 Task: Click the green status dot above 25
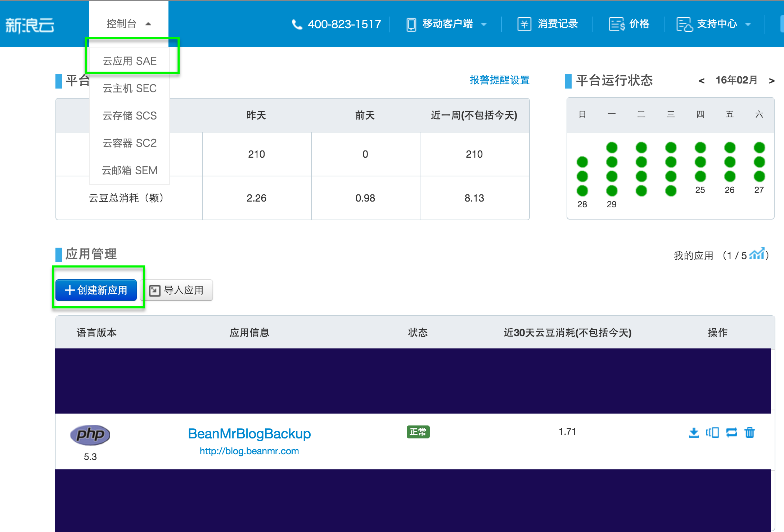(700, 176)
